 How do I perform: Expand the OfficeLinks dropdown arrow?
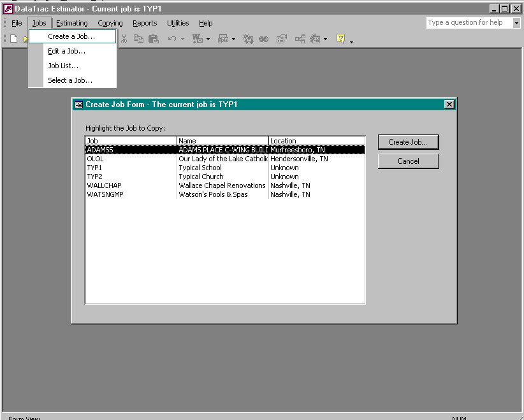click(208, 39)
